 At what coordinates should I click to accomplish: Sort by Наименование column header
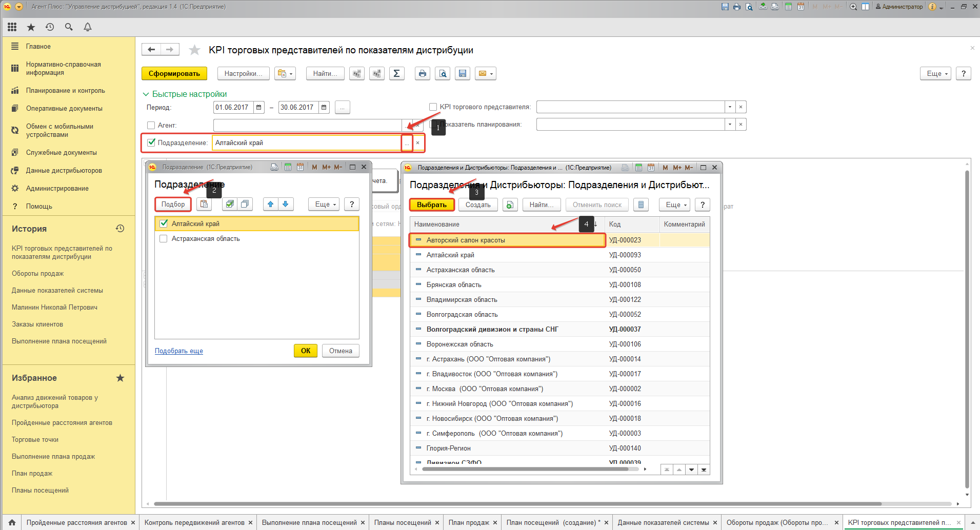(x=507, y=224)
